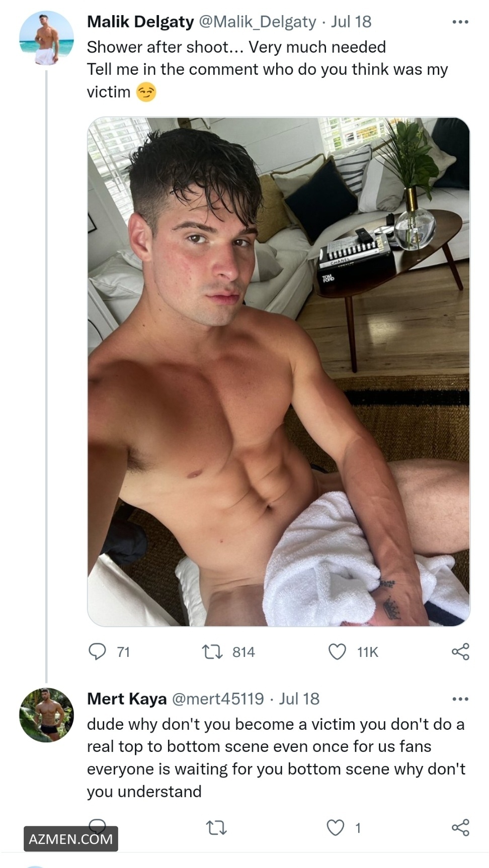Retweet Mert Kaya's reply

(217, 828)
